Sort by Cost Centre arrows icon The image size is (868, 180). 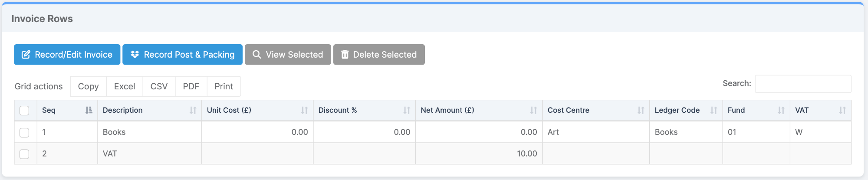pos(641,110)
